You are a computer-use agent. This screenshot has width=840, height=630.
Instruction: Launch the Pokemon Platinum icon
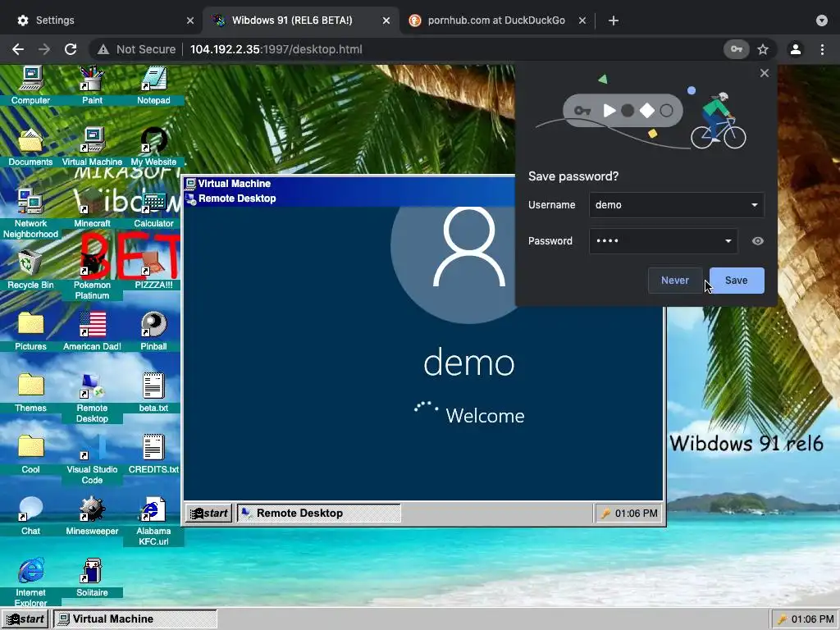(92, 275)
